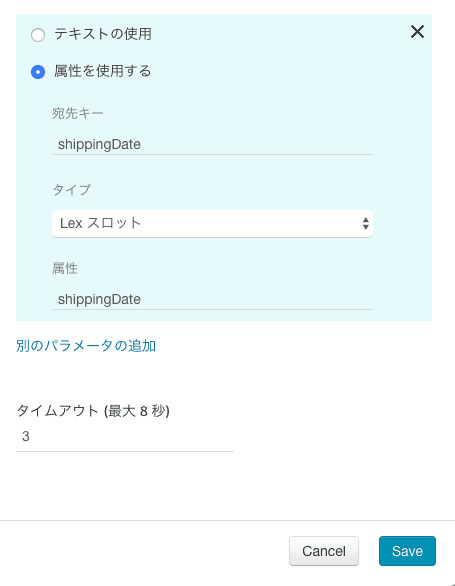
Task: Click the タイムアウト (最大 8 秒) label
Action: click(93, 411)
